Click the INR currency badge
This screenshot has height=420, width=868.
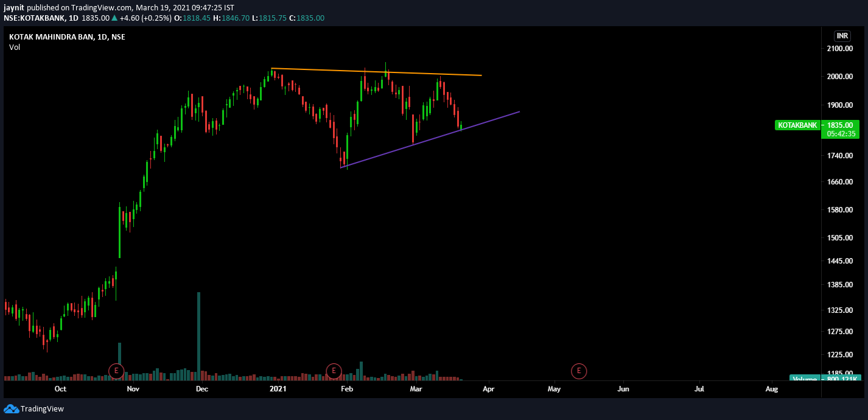click(x=842, y=36)
